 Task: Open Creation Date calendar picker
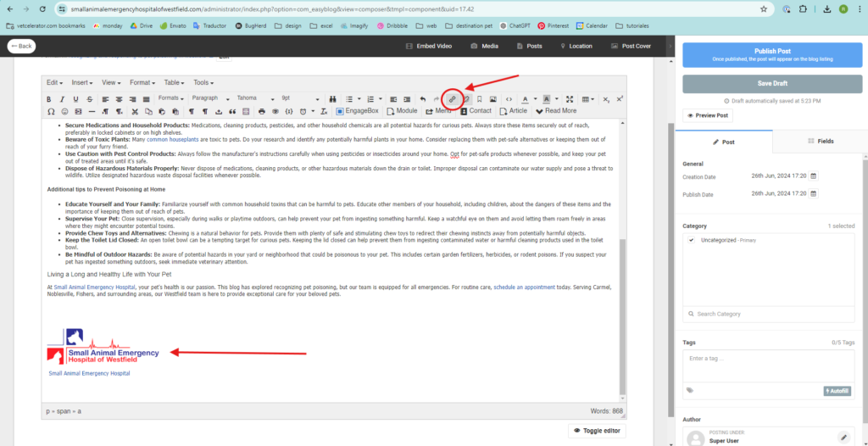coord(813,176)
